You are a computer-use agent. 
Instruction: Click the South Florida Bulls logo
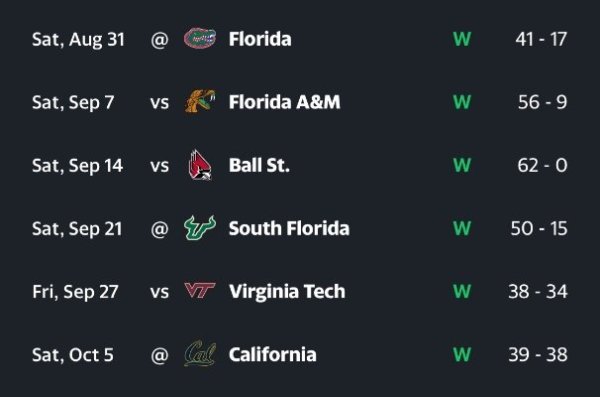(200, 228)
